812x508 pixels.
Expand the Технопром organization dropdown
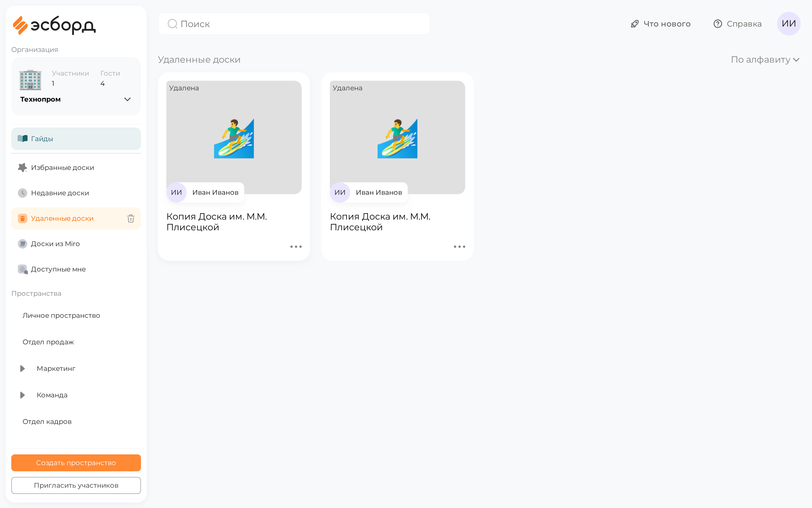click(x=127, y=99)
